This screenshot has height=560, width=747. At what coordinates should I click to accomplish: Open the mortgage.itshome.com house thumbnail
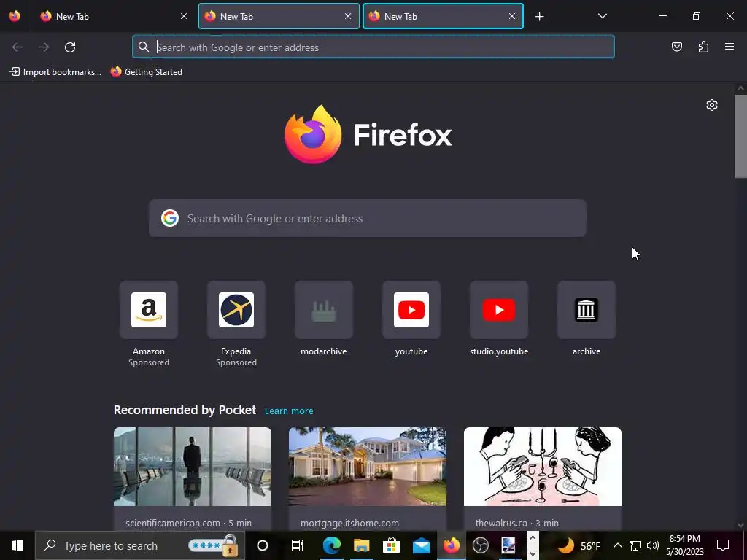[368, 466]
